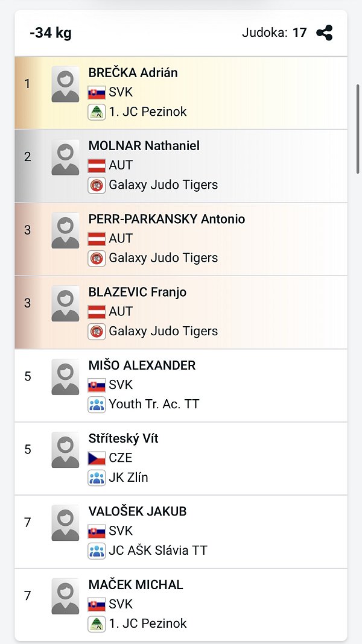Click the page scrollbar on the right edge

point(358,130)
